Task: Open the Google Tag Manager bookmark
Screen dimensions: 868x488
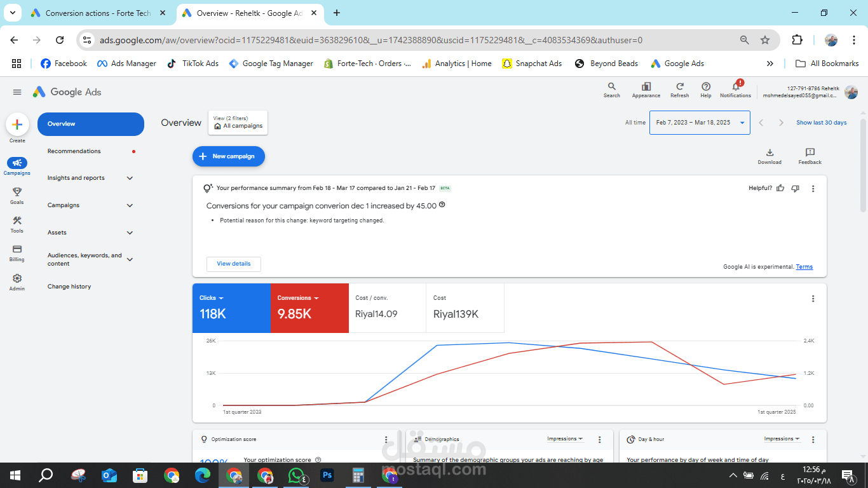Action: [x=271, y=64]
